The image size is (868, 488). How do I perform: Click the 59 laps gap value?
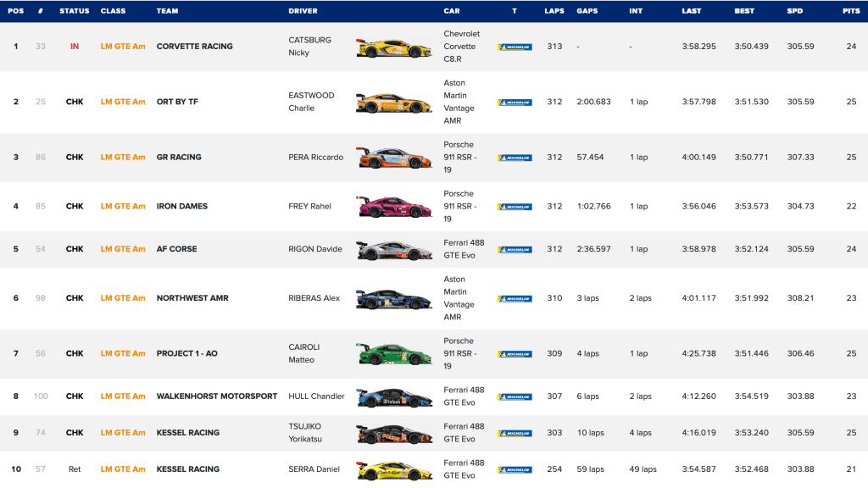click(x=590, y=469)
